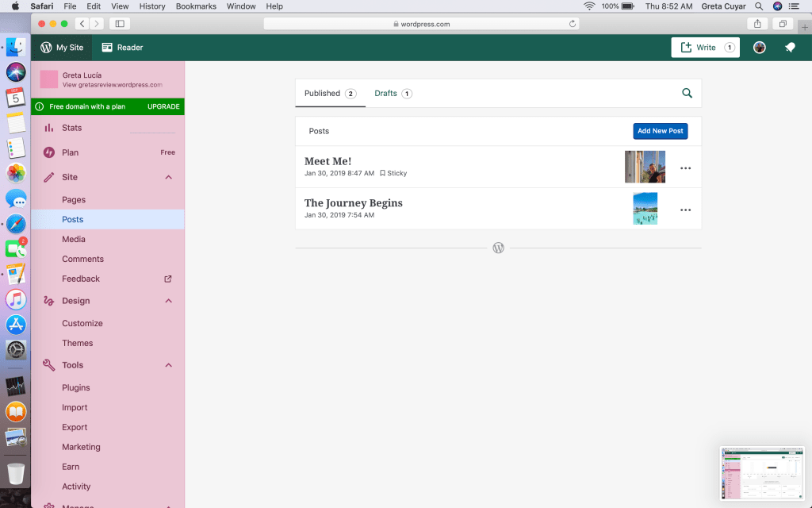812x508 pixels.
Task: Collapse the Design section chevron
Action: coord(169,302)
